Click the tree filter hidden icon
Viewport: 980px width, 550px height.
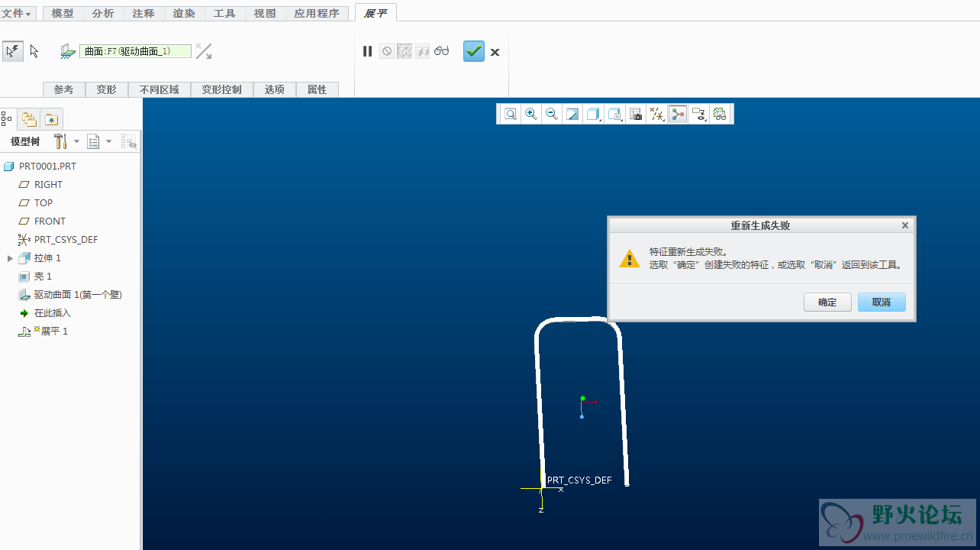point(129,141)
